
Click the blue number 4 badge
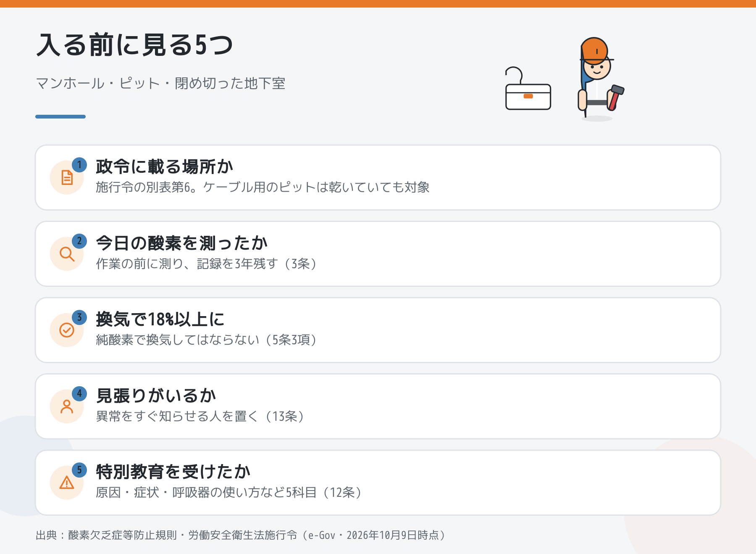tap(79, 394)
